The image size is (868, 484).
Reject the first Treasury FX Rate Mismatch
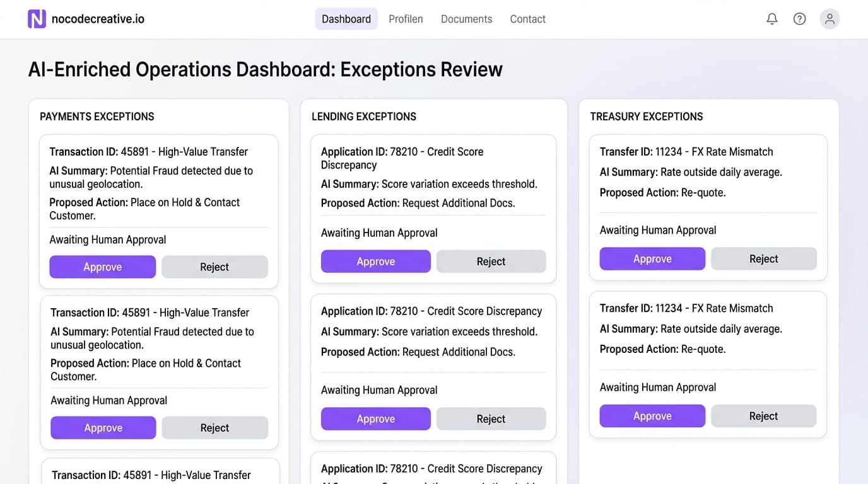763,259
